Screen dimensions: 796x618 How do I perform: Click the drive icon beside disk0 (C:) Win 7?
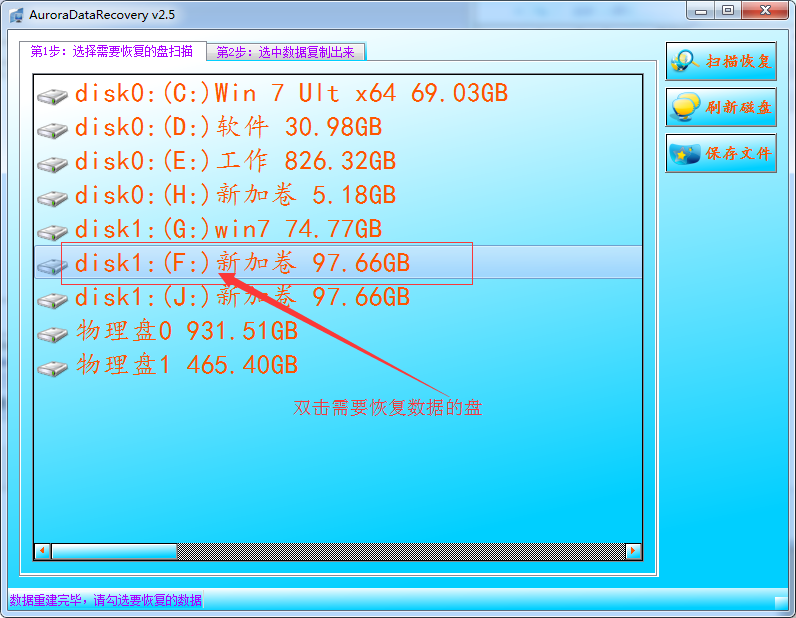(x=52, y=96)
